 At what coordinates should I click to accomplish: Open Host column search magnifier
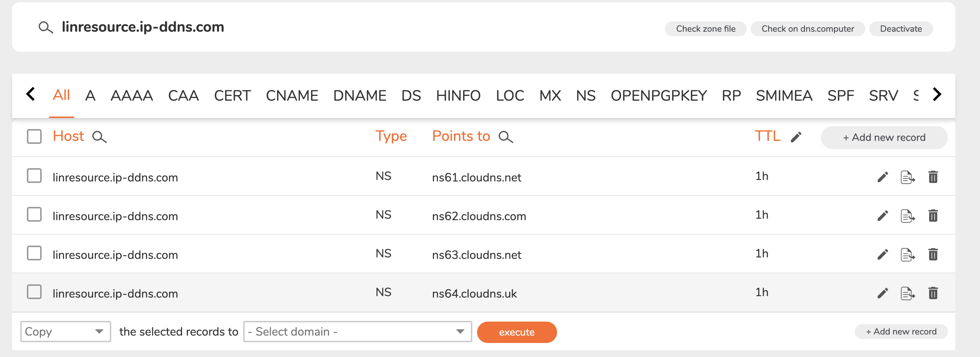(99, 137)
